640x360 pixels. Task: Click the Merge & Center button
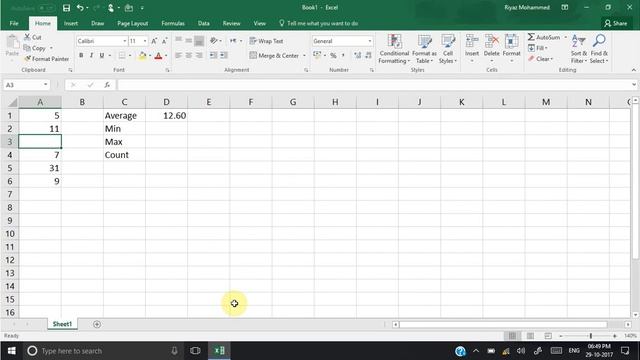point(275,56)
